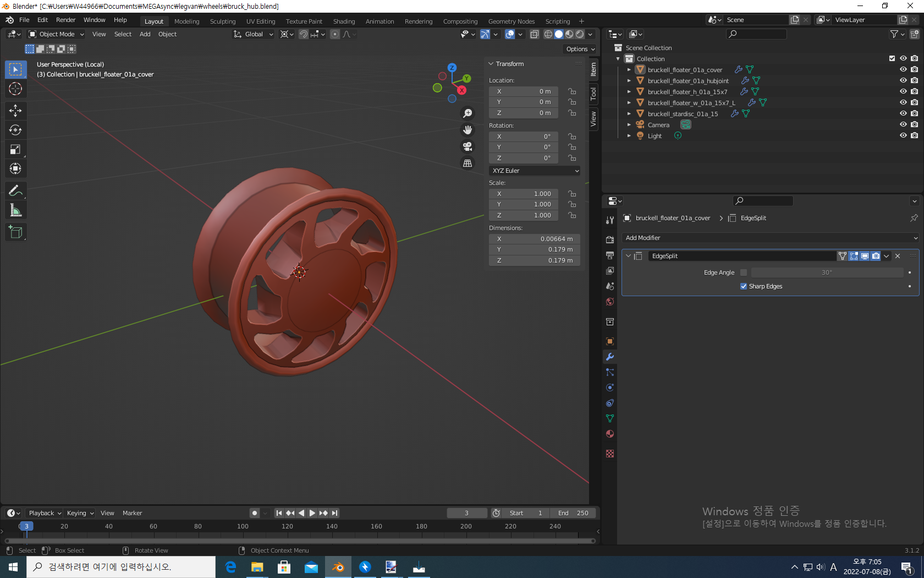This screenshot has width=924, height=578.
Task: Click the Edge Angle value slider
Action: coord(827,272)
